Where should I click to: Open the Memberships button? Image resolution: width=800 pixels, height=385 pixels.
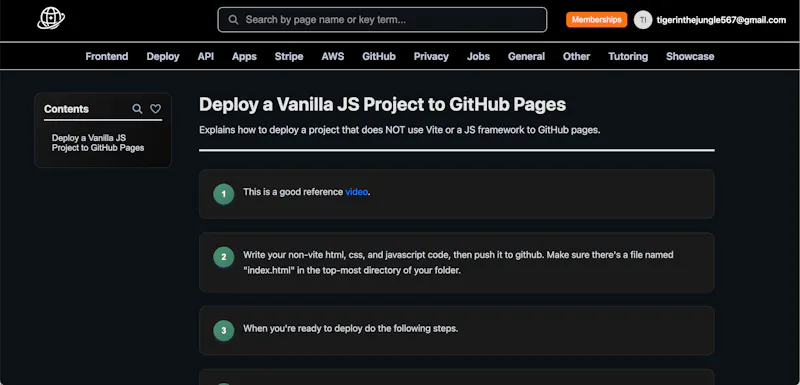[x=596, y=20]
